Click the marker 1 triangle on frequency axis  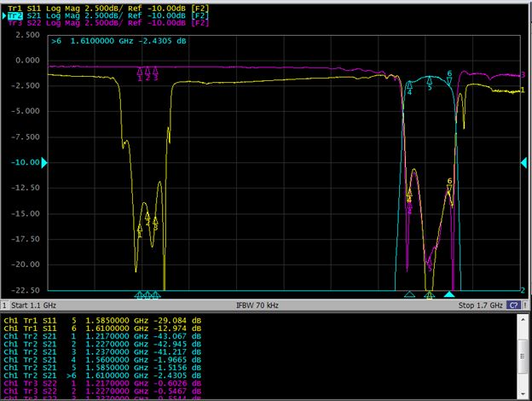[x=140, y=294]
